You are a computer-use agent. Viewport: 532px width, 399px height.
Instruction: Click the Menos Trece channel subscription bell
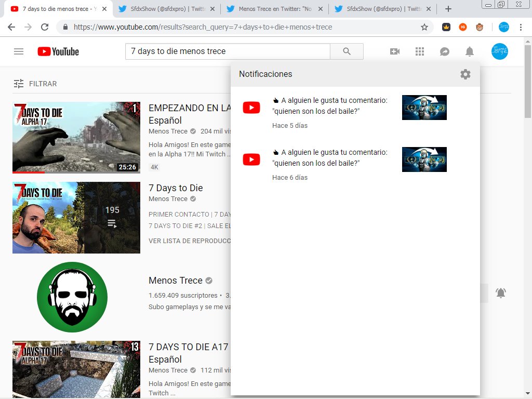[x=501, y=293]
